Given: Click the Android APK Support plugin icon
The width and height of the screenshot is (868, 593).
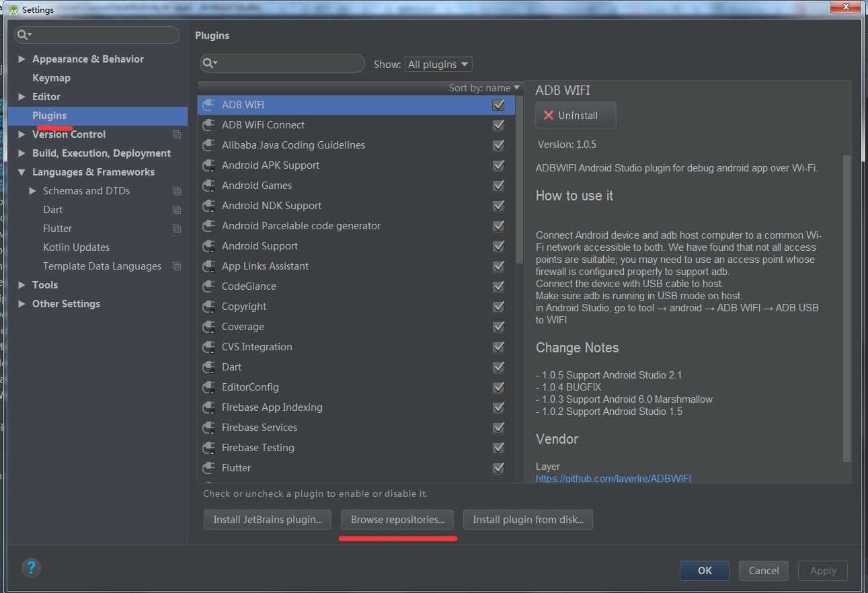Looking at the screenshot, I should (209, 165).
